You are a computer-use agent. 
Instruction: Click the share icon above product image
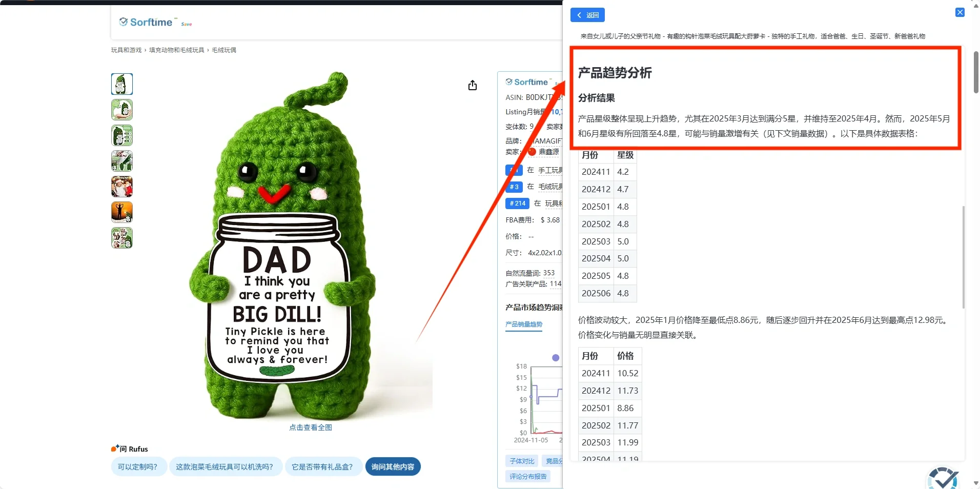(473, 85)
